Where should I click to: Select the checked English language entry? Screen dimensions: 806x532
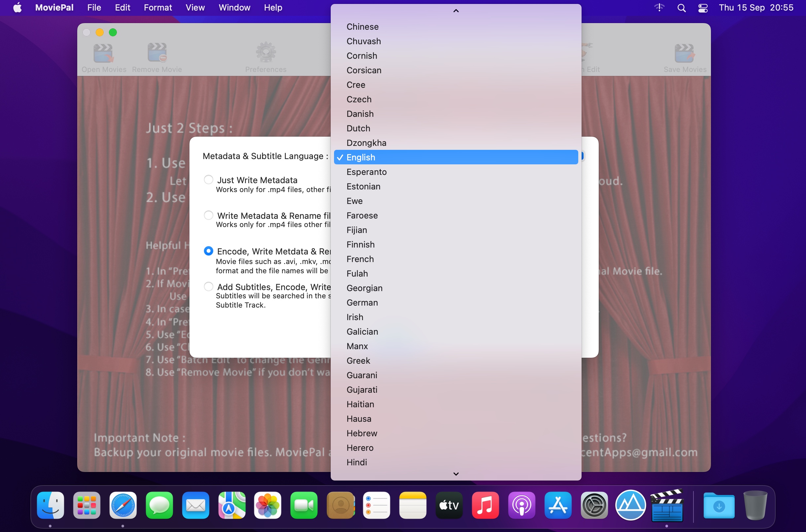tap(456, 157)
